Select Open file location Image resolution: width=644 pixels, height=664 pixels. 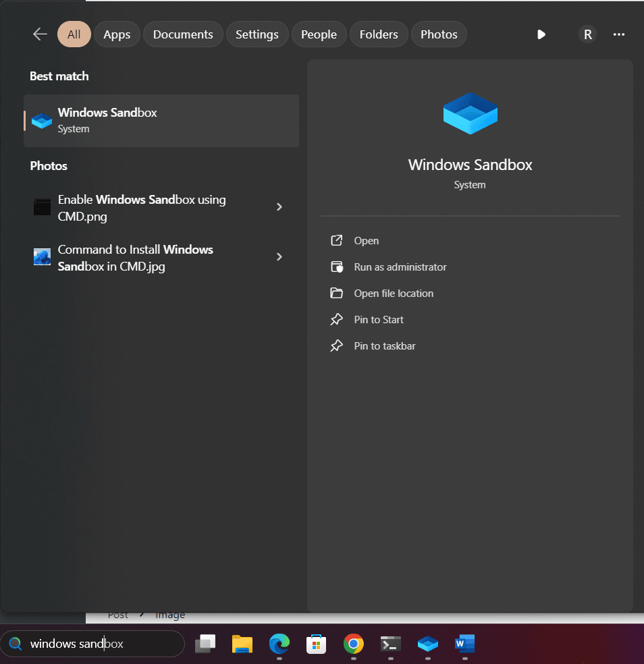(393, 294)
